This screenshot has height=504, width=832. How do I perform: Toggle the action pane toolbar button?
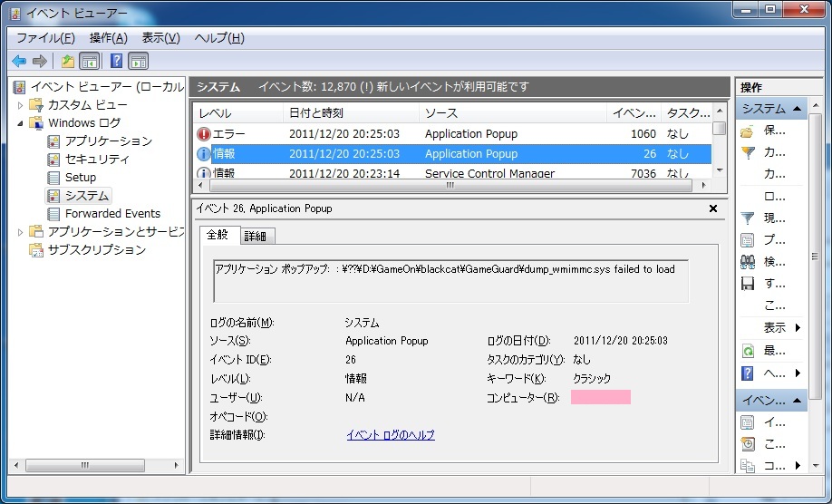(138, 61)
